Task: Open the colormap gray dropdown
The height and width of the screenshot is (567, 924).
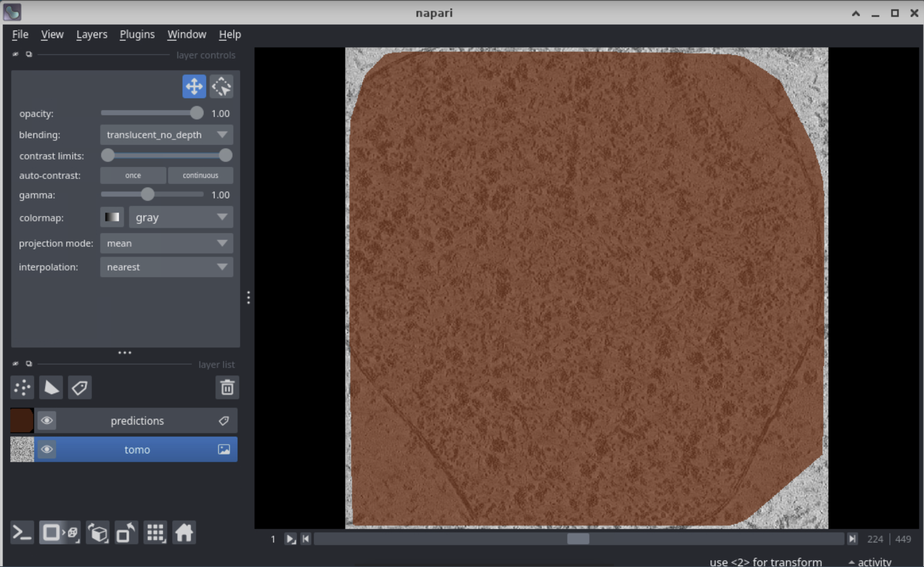Action: tap(181, 217)
